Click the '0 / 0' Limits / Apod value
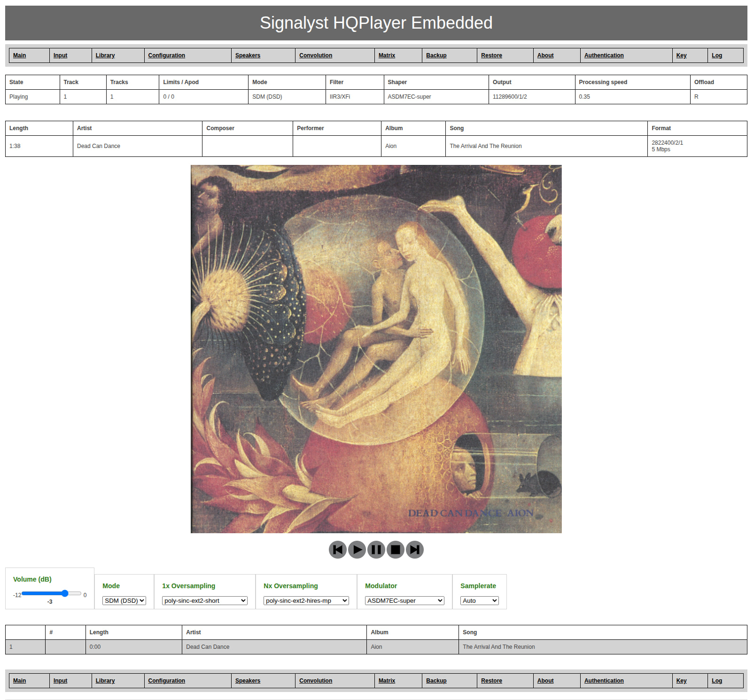The image size is (754, 700). (169, 97)
